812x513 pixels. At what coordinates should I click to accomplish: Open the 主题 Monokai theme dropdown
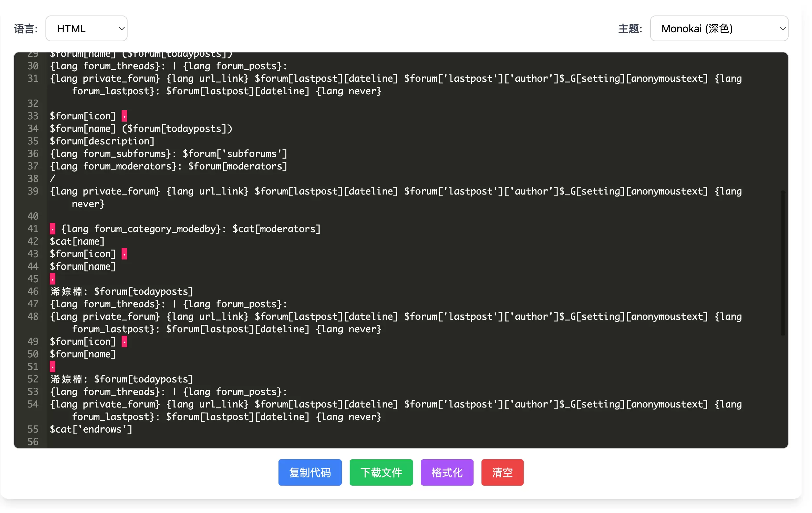[719, 28]
